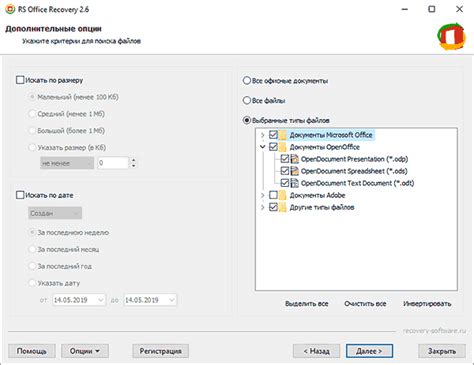
Task: Click the Office Recovery logo in header
Action: (x=452, y=36)
